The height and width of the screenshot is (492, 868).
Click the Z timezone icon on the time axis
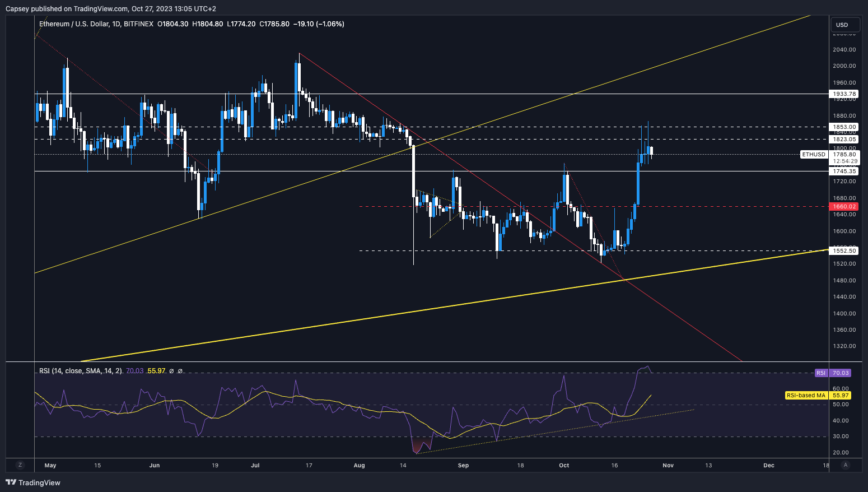20,465
